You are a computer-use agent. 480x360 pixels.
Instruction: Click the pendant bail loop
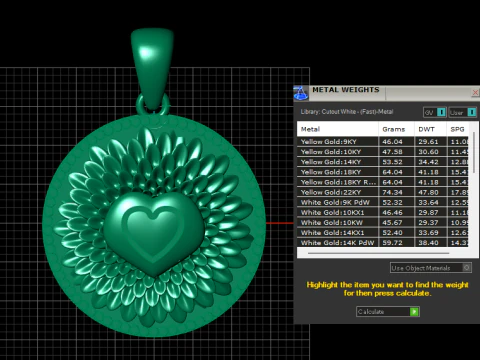[x=153, y=67]
